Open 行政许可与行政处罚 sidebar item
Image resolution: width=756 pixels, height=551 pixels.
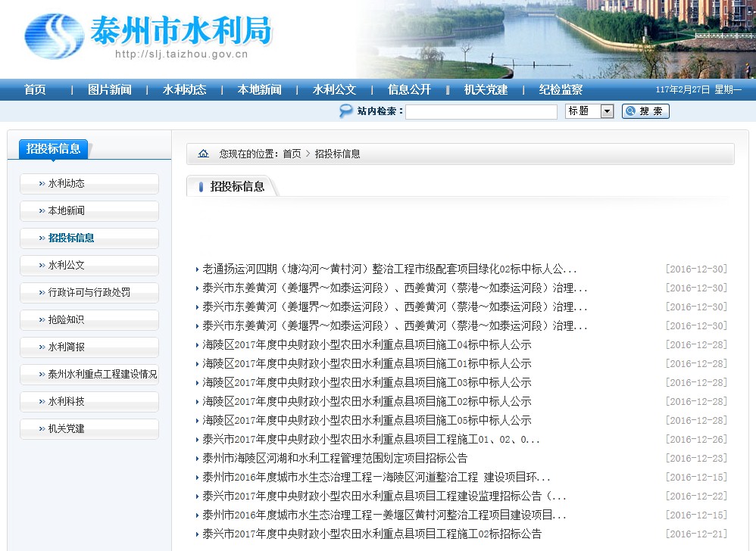89,292
